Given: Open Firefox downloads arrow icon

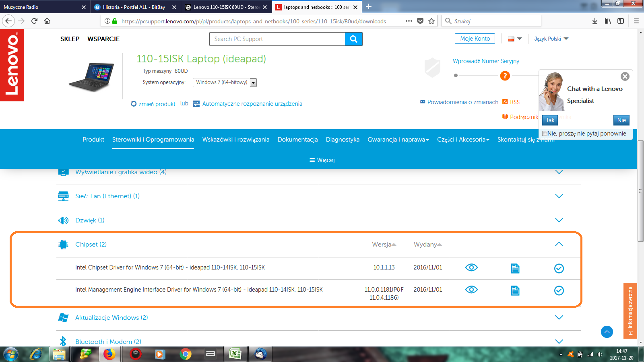Looking at the screenshot, I should (x=595, y=21).
